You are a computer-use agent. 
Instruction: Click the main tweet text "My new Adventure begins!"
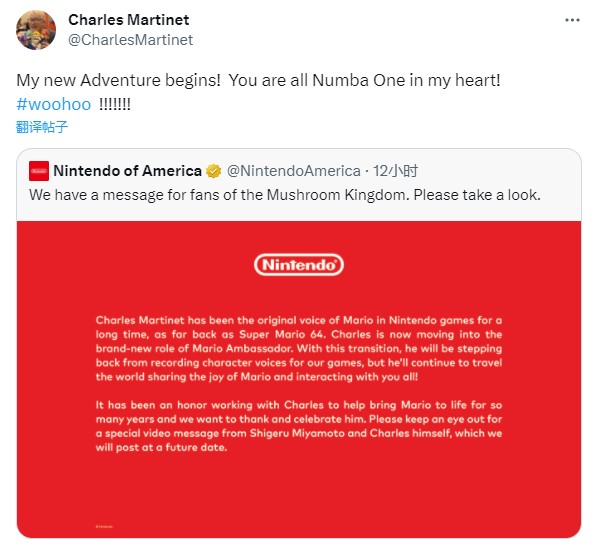(118, 80)
